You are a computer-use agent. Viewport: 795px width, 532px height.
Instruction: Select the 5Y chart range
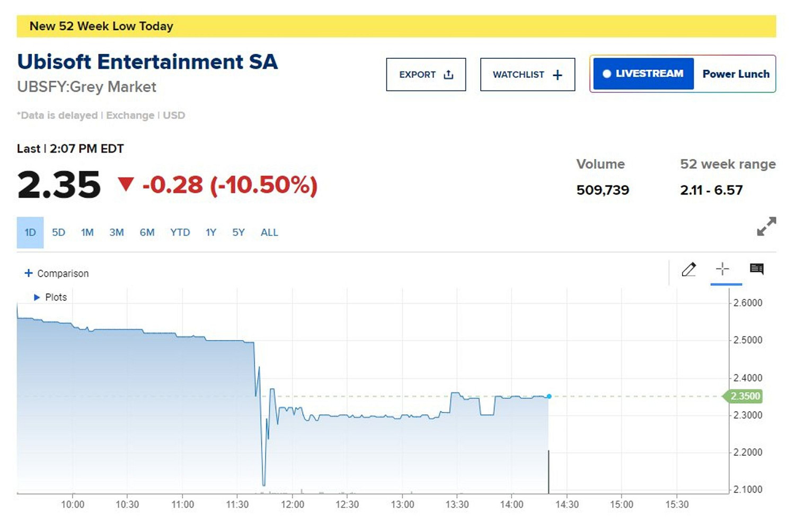(x=238, y=233)
